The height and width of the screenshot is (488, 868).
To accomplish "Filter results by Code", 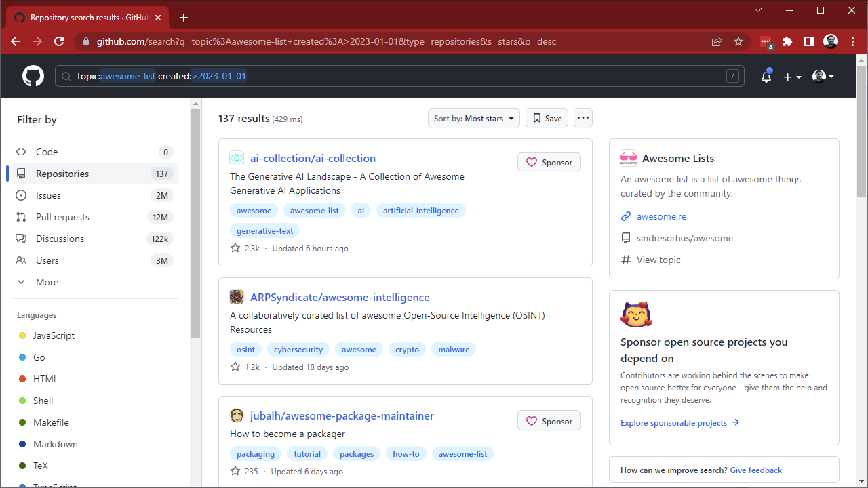I will click(95, 152).
